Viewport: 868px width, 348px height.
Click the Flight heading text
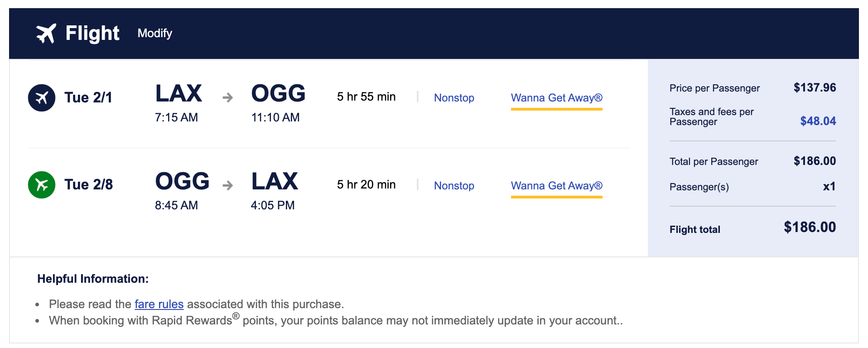pos(92,33)
